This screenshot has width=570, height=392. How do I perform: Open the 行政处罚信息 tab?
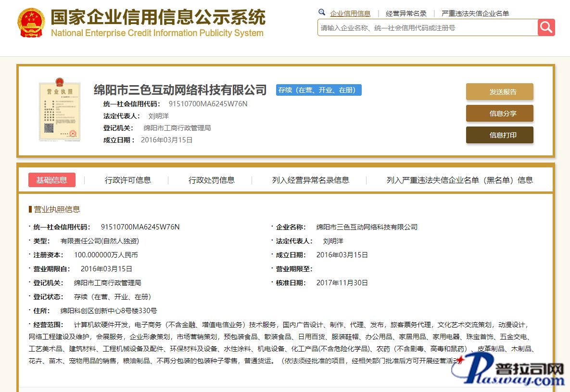click(212, 180)
